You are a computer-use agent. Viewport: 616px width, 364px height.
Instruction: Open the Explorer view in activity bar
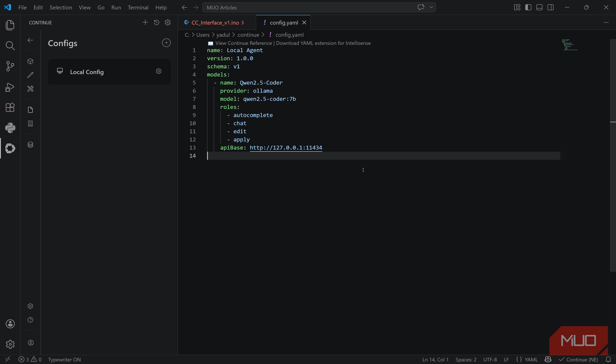[10, 25]
